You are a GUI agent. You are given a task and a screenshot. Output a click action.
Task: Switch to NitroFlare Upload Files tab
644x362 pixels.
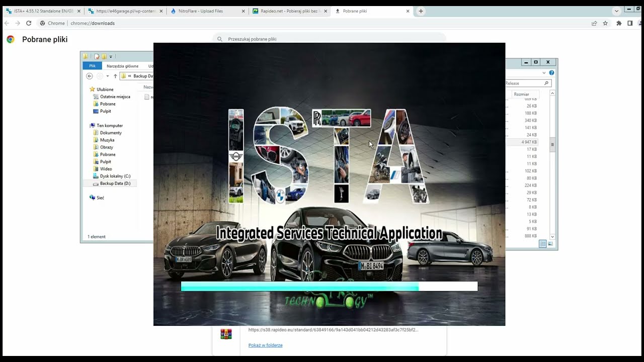pyautogui.click(x=207, y=11)
